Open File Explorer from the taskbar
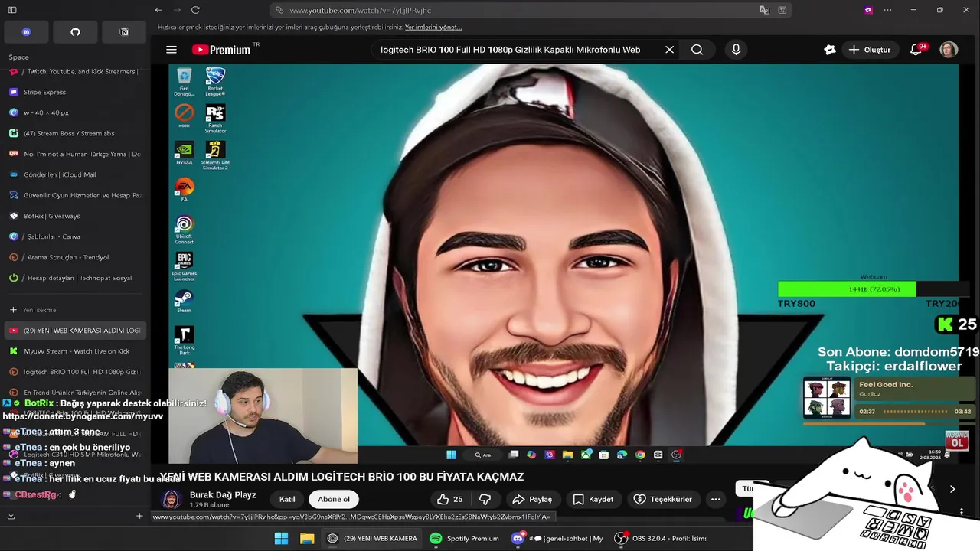 [307, 538]
